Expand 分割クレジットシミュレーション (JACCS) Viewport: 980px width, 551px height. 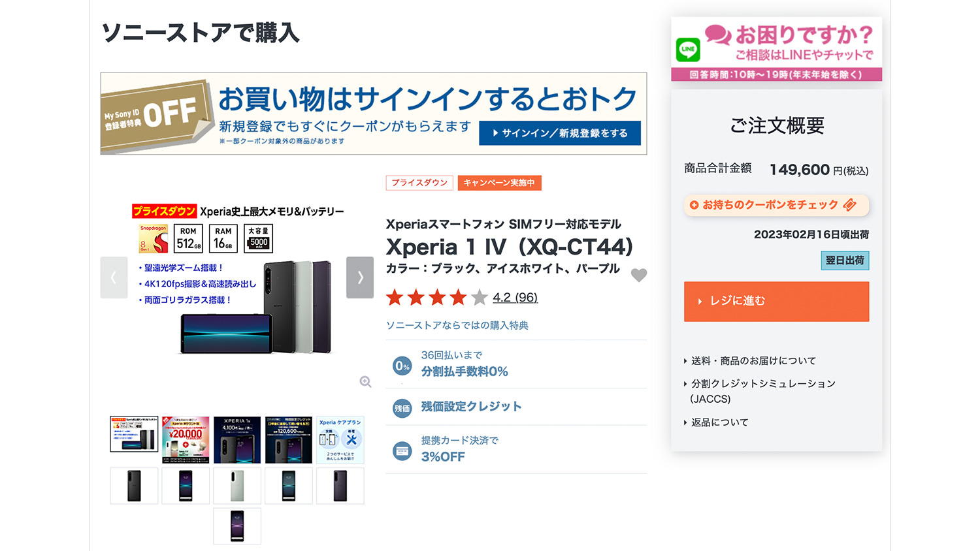pos(762,384)
